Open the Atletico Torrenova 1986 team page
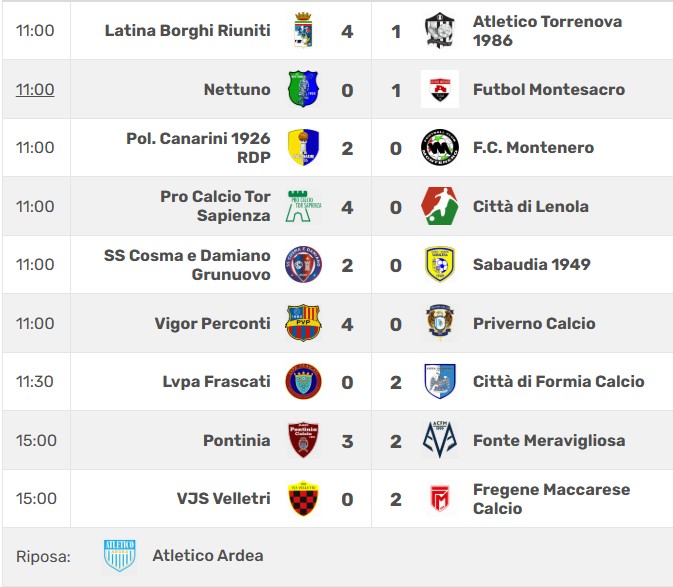This screenshot has height=587, width=673. 547,31
